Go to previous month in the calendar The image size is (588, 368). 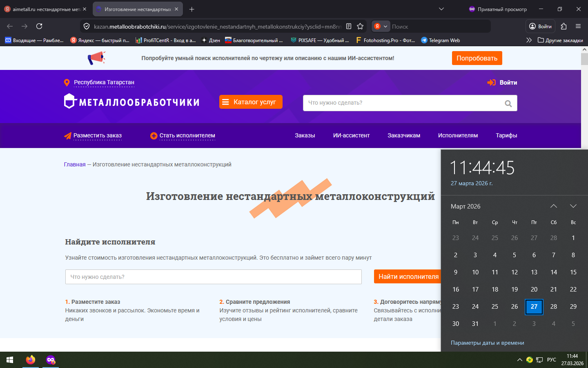(554, 206)
